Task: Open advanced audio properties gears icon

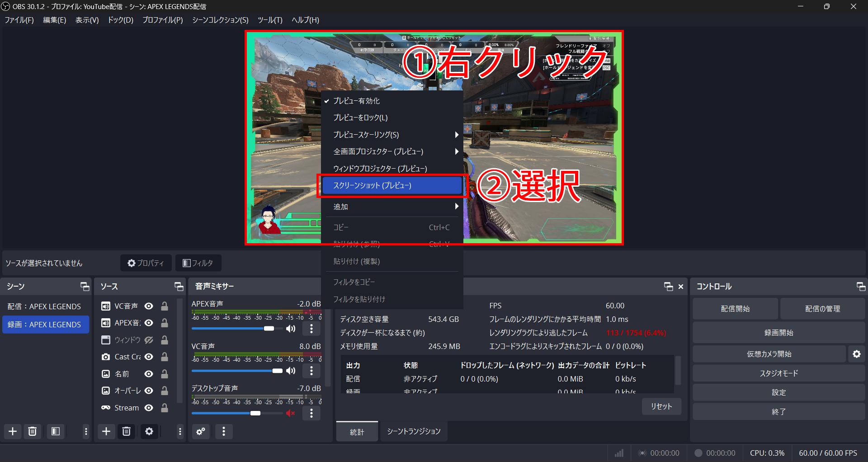Action: [x=201, y=431]
